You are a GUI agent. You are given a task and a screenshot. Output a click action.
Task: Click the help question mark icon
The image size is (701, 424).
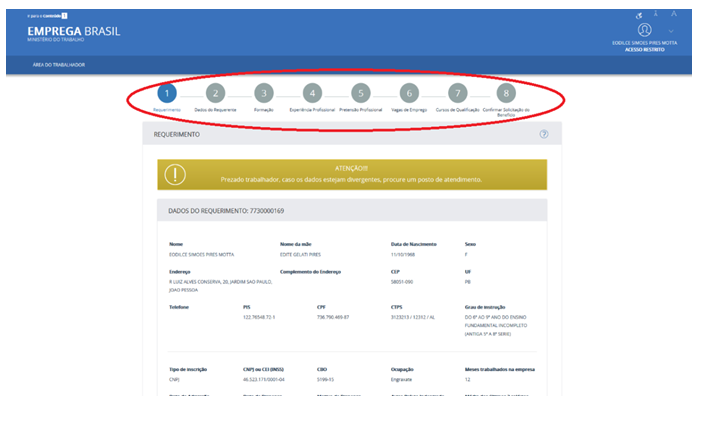pyautogui.click(x=543, y=133)
